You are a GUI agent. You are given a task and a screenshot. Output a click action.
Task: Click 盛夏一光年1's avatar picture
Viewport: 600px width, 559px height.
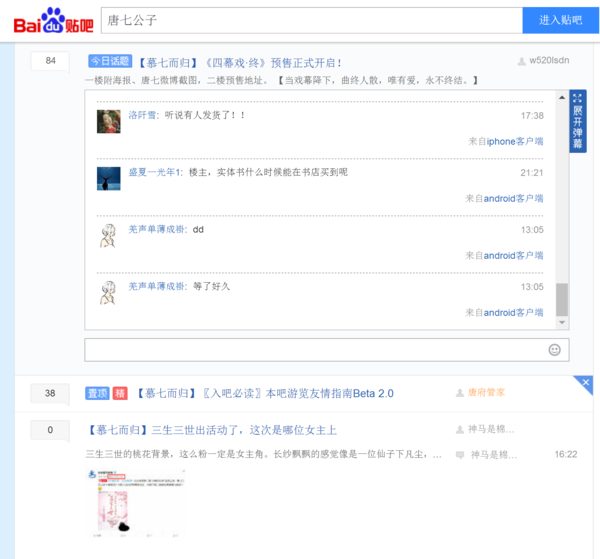pyautogui.click(x=109, y=178)
